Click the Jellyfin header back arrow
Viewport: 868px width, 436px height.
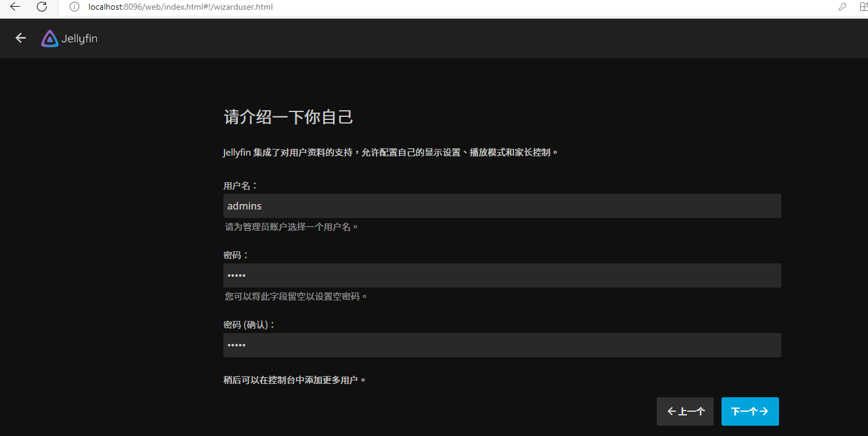pos(21,38)
